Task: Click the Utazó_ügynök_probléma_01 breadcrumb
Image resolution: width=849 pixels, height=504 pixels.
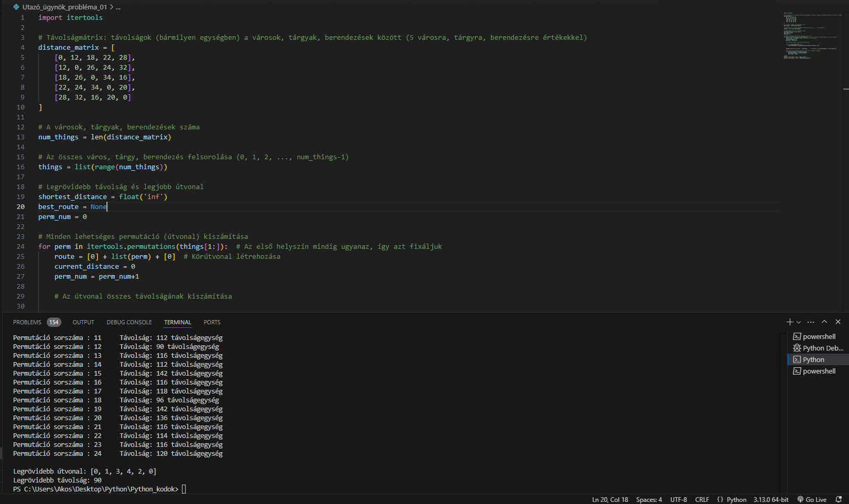Action: (64, 7)
